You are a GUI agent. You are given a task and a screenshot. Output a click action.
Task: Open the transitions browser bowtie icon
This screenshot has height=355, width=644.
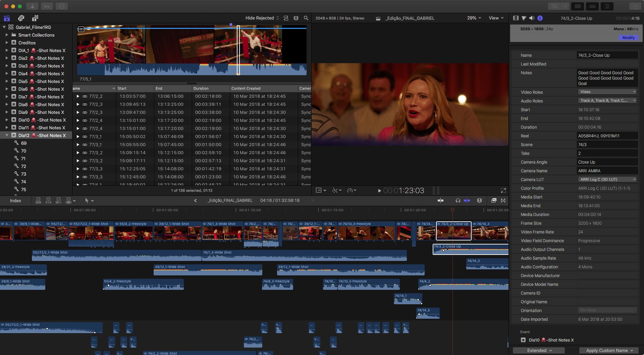pos(503,201)
